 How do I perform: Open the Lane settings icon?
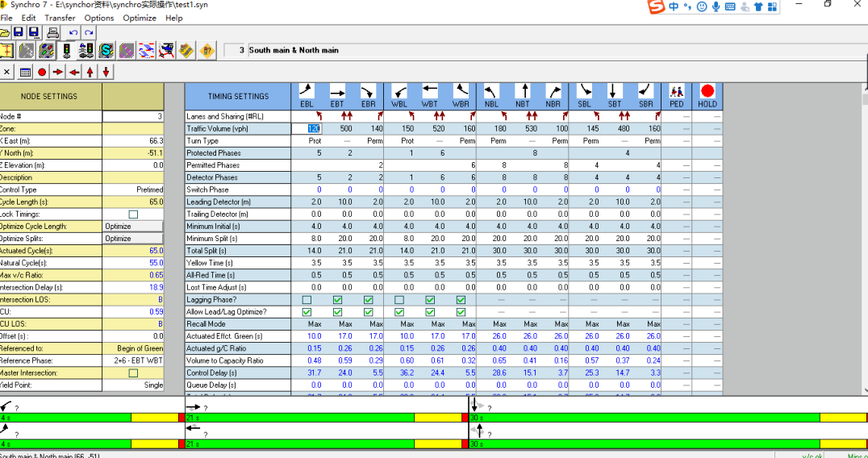[x=26, y=50]
